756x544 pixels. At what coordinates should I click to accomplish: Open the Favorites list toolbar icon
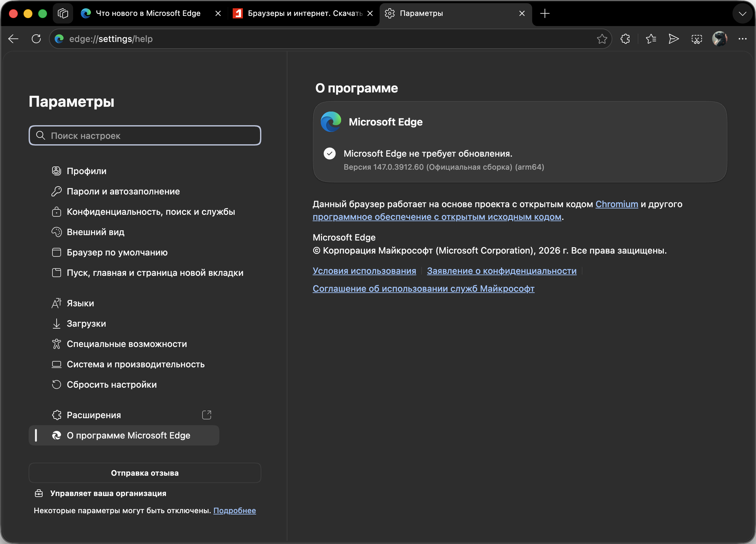651,39
